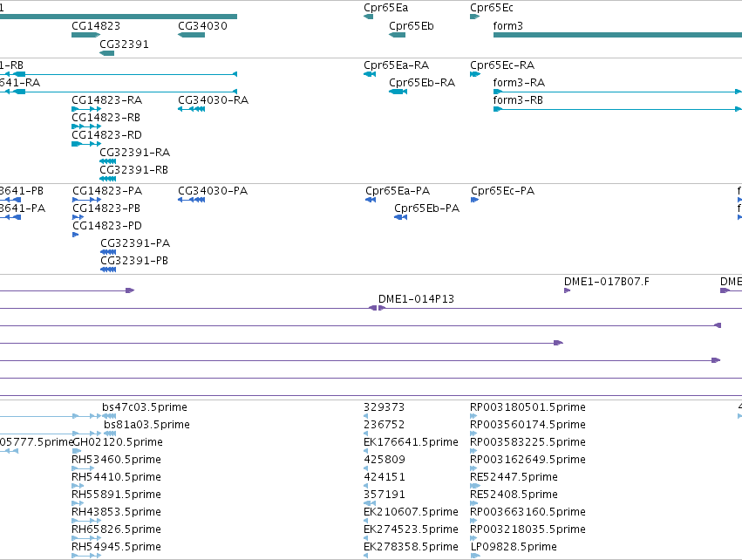Click EST RH54945.5prime label
Image resolution: width=742 pixels, height=560 pixels.
(x=117, y=547)
